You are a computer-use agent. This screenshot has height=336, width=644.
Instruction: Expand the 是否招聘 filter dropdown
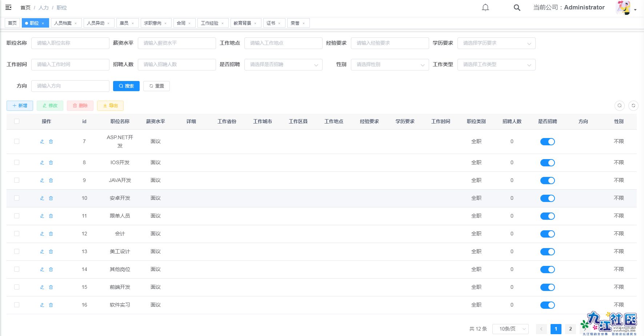pos(283,65)
